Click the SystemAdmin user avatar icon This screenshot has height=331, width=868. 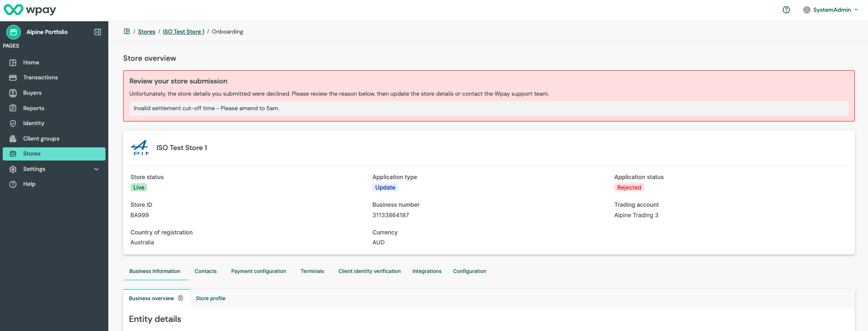tap(806, 10)
